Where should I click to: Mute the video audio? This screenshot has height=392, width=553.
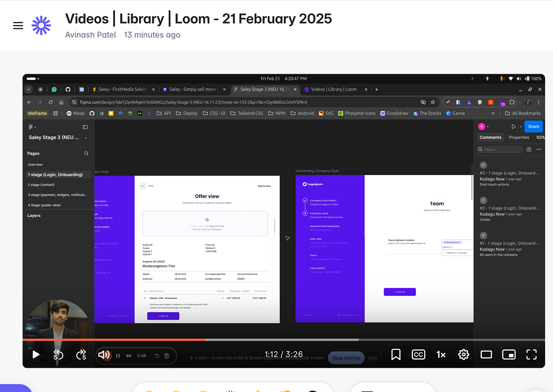coord(104,355)
